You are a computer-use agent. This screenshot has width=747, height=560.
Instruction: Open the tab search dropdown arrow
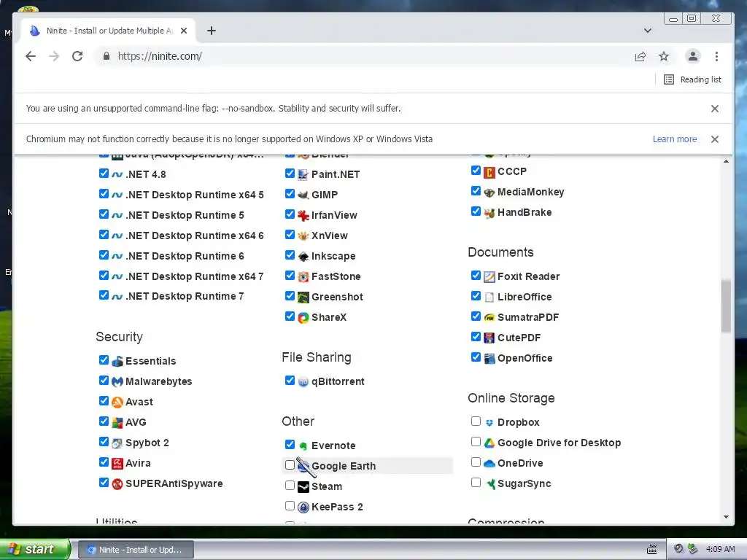(x=648, y=31)
